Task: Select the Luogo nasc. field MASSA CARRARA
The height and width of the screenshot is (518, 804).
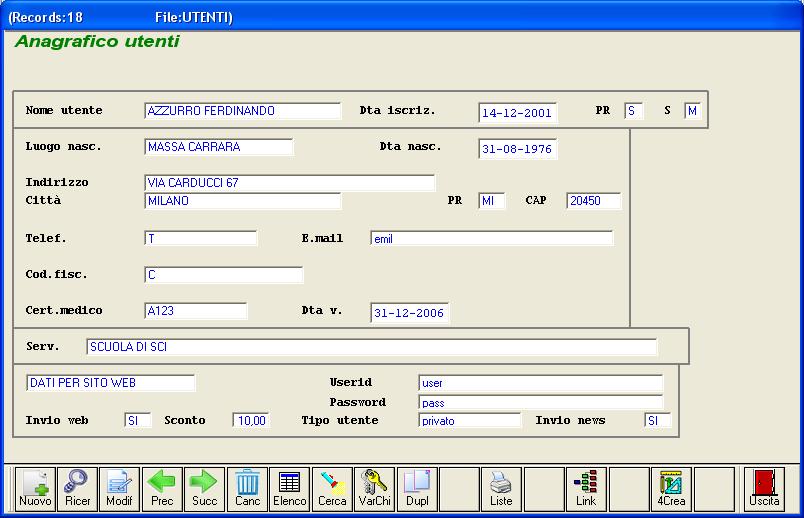Action: pyautogui.click(x=219, y=147)
